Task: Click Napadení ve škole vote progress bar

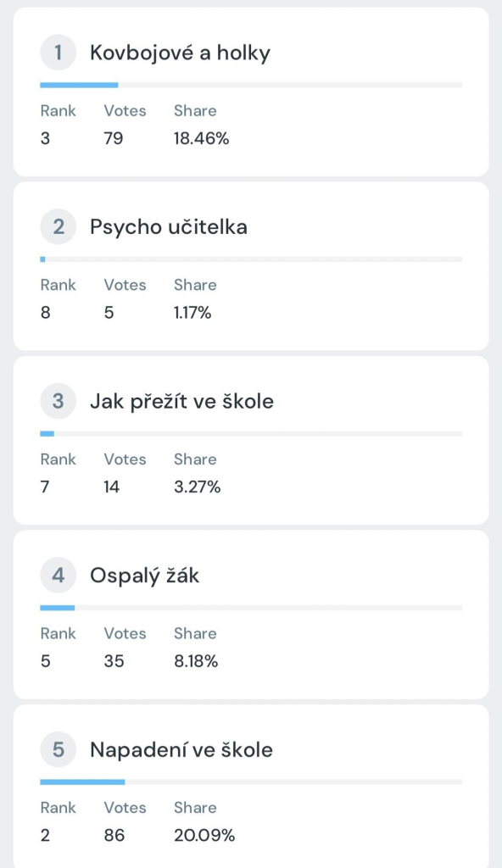Action: [251, 782]
